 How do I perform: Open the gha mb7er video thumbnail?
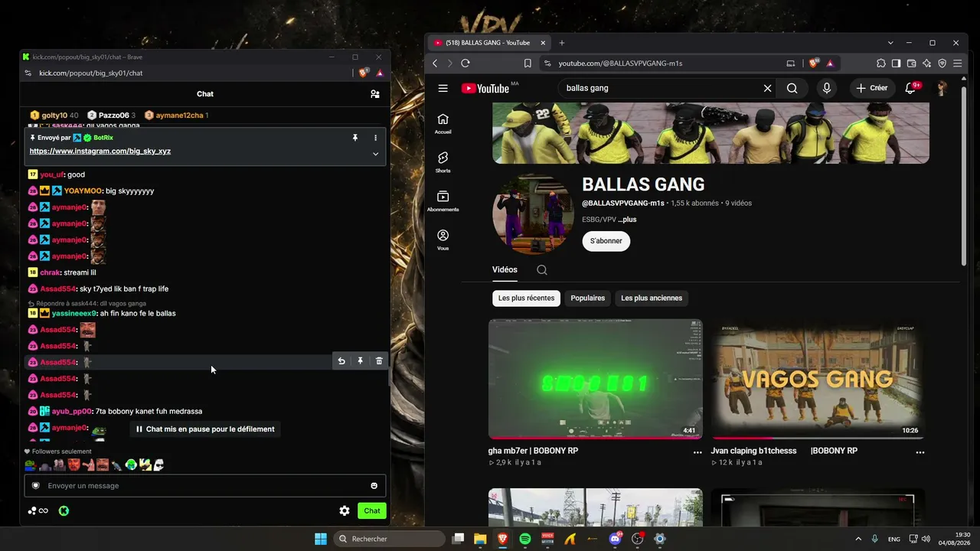click(x=596, y=379)
